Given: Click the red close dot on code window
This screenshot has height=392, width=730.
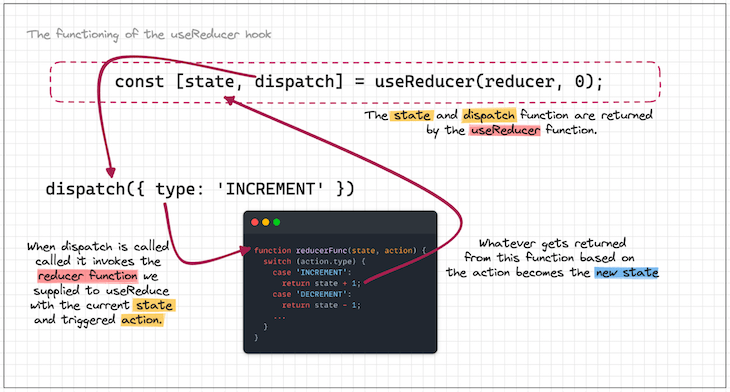Looking at the screenshot, I should click(x=255, y=222).
